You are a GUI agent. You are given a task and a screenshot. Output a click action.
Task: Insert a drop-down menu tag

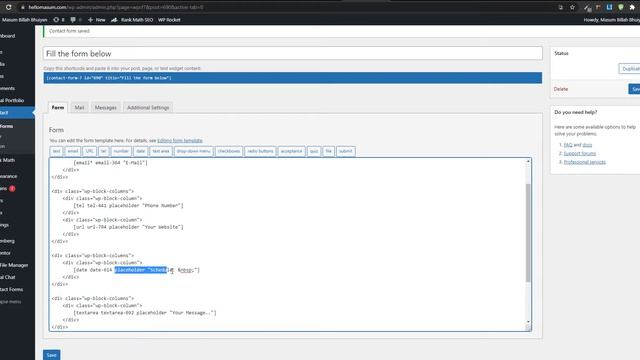(x=193, y=151)
